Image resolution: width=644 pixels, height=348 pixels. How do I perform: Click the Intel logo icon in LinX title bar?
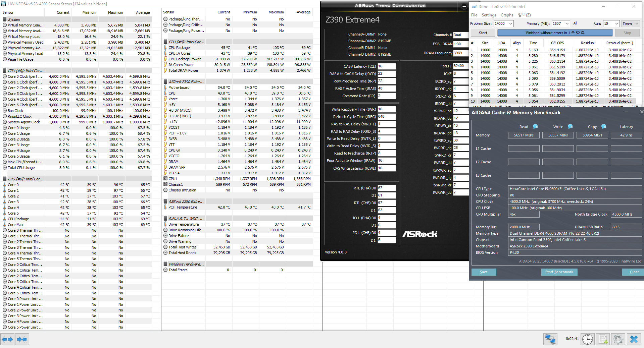(474, 6)
